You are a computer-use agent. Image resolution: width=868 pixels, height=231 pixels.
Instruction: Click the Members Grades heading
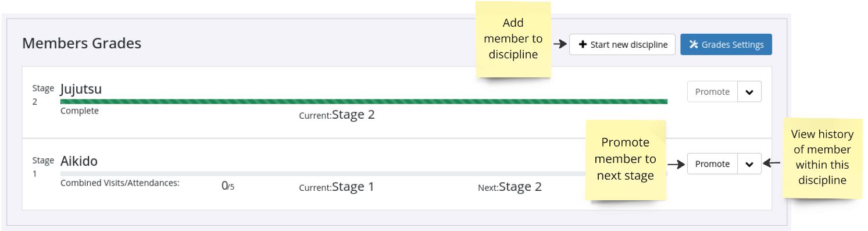tap(81, 44)
